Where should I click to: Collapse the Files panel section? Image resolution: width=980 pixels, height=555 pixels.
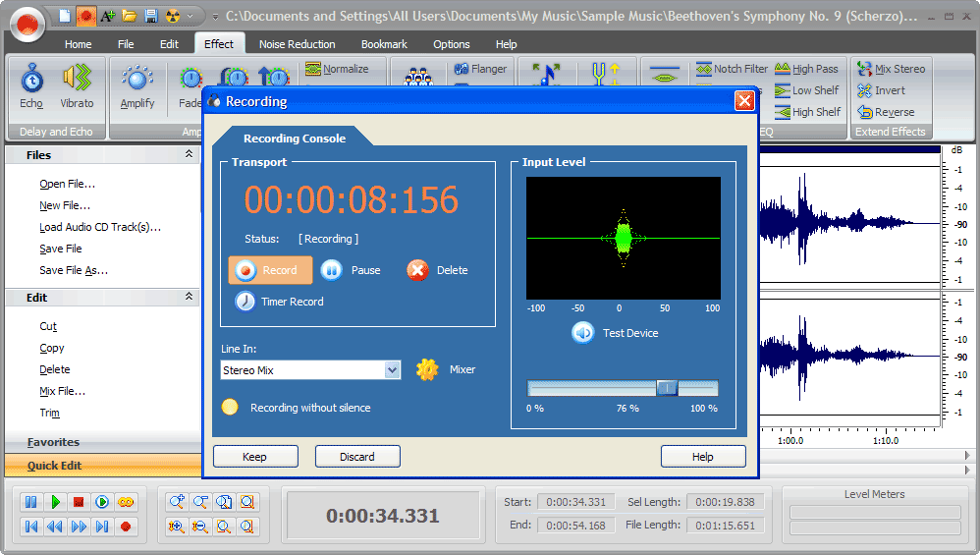pyautogui.click(x=189, y=154)
